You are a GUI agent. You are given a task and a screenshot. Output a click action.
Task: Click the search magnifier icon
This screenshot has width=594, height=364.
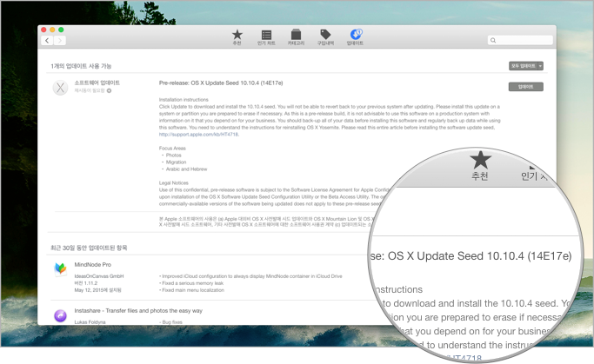(493, 40)
